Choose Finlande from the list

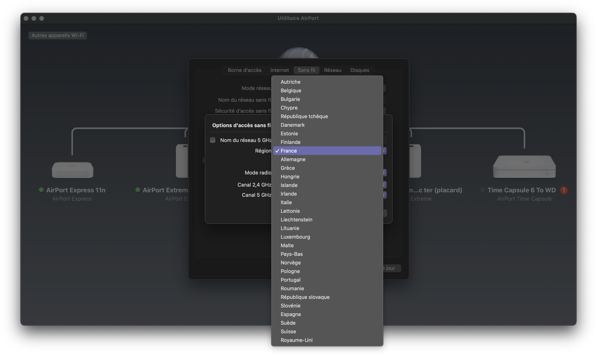(x=327, y=142)
